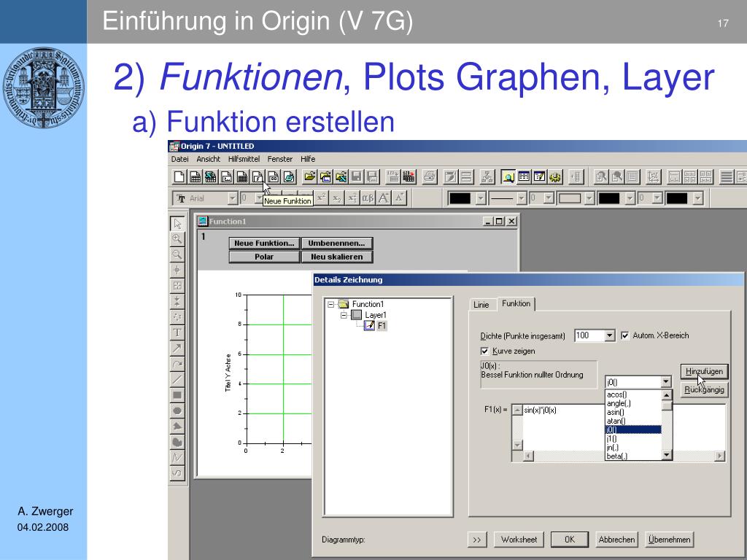Open the Datei menu
Screen dimensions: 747x560
click(x=179, y=159)
